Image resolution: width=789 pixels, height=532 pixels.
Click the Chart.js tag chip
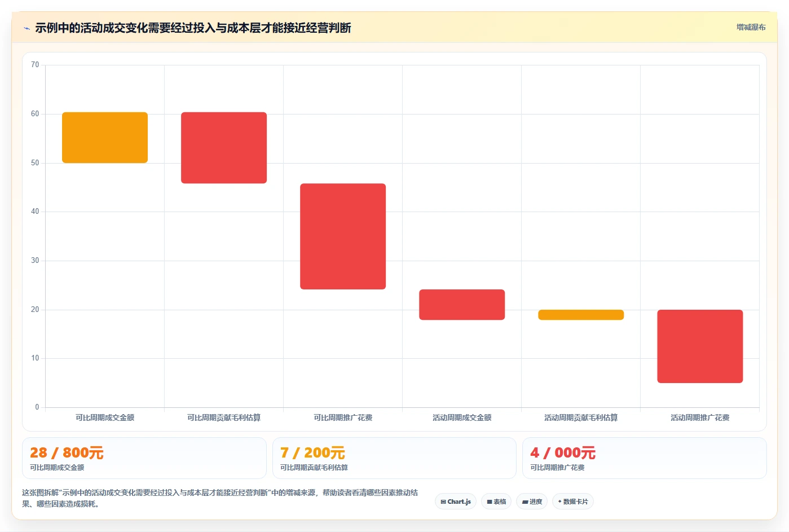click(456, 502)
